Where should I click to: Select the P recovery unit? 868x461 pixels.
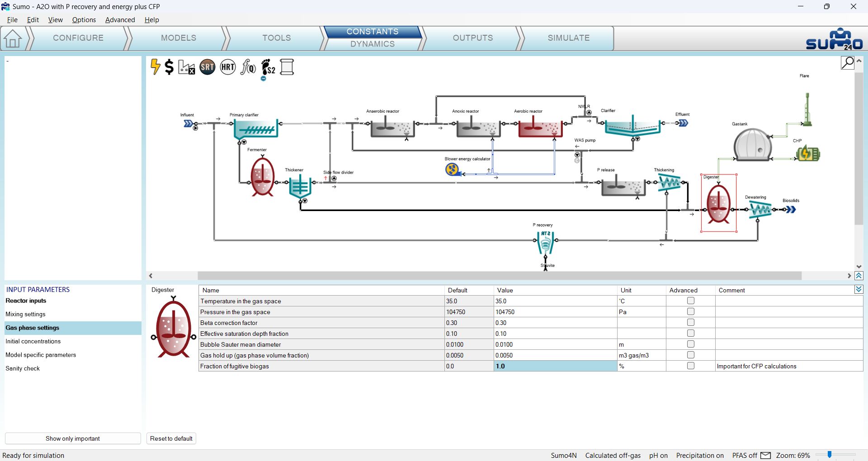(x=545, y=243)
